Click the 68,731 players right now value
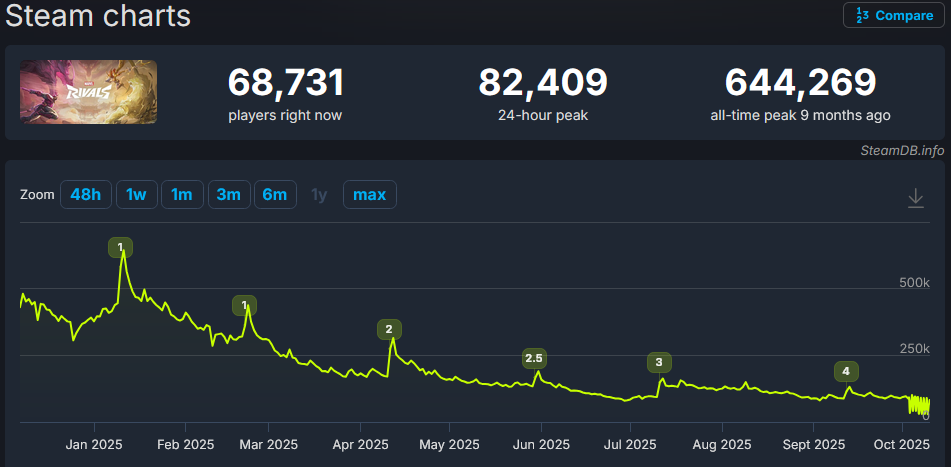Viewport: 951px width, 467px height. tap(286, 82)
